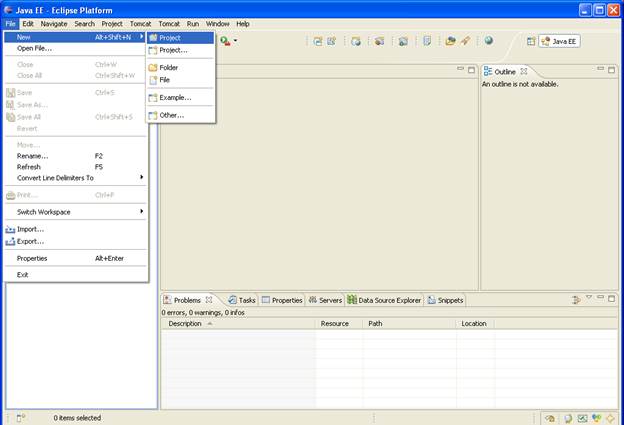Maximize the Outline view
Viewport: 624px width, 425px height.
click(x=611, y=70)
